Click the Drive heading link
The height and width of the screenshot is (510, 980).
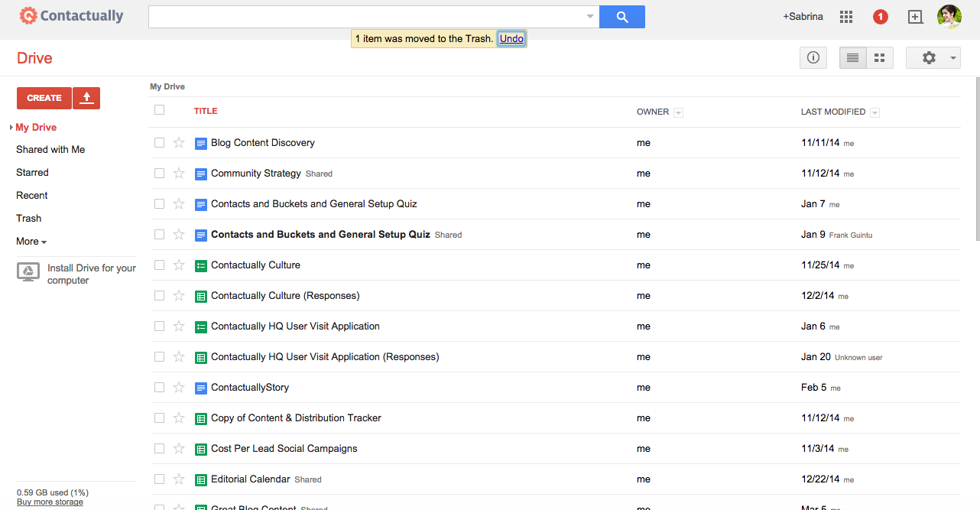click(x=34, y=58)
